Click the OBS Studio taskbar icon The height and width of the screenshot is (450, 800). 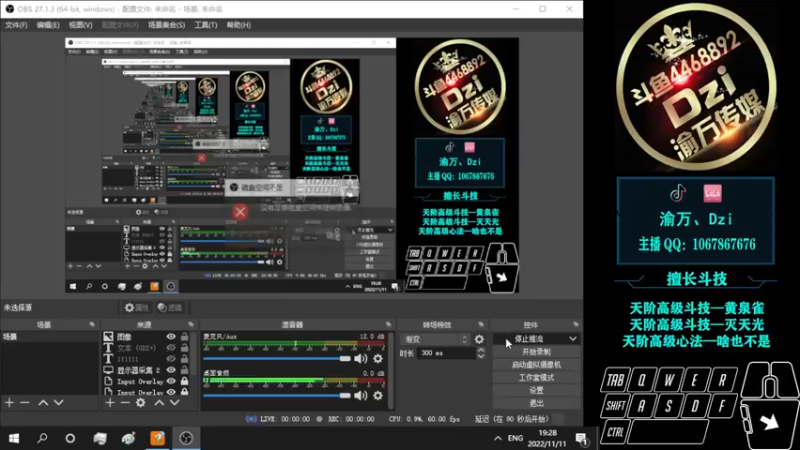pos(186,438)
